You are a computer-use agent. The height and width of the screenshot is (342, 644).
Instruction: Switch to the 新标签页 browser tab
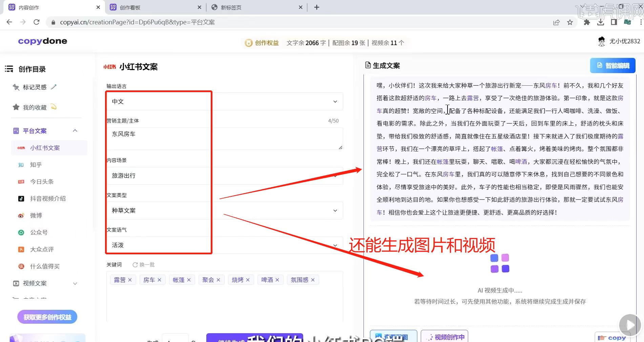coord(256,7)
